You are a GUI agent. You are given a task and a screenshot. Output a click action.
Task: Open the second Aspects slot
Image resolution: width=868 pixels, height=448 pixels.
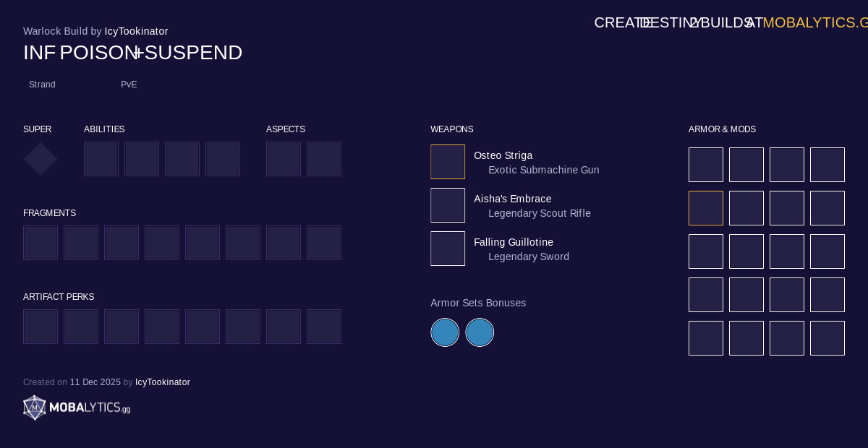(x=324, y=159)
